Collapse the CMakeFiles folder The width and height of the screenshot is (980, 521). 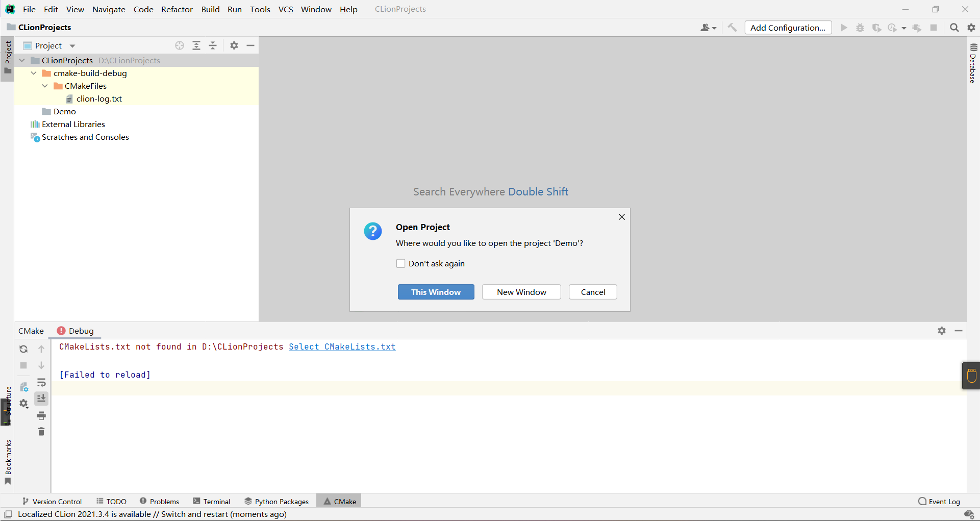point(45,86)
